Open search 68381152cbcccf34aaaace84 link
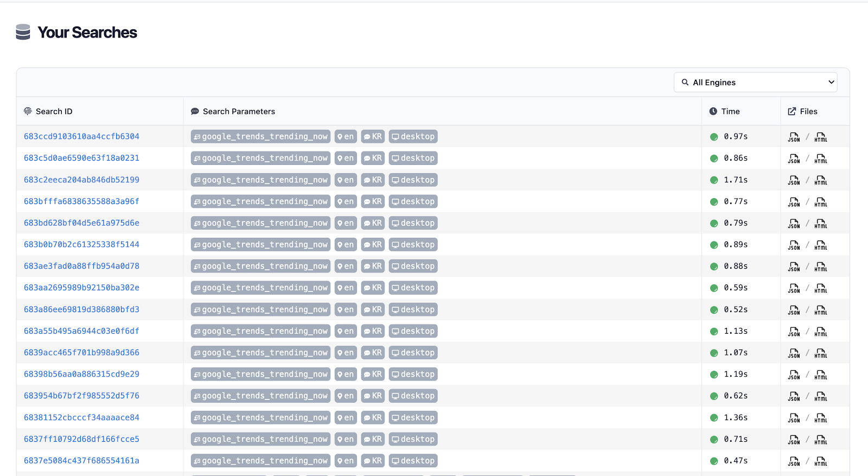This screenshot has width=868, height=476. (81, 417)
